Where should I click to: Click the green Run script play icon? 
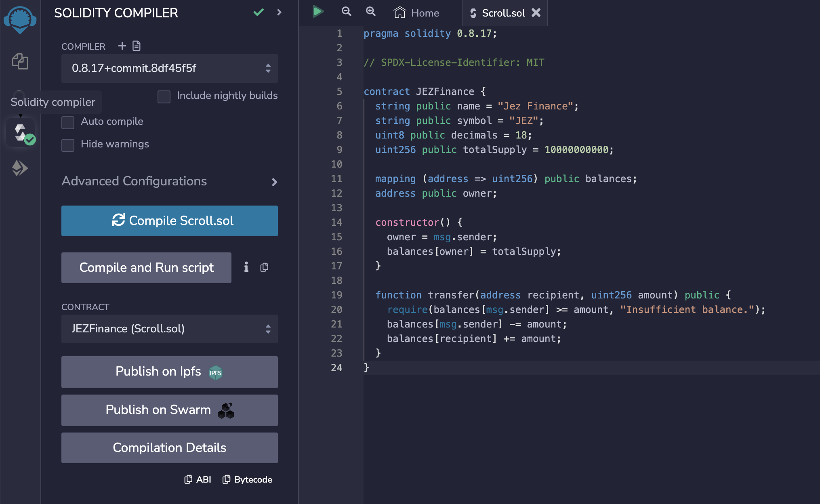point(317,12)
